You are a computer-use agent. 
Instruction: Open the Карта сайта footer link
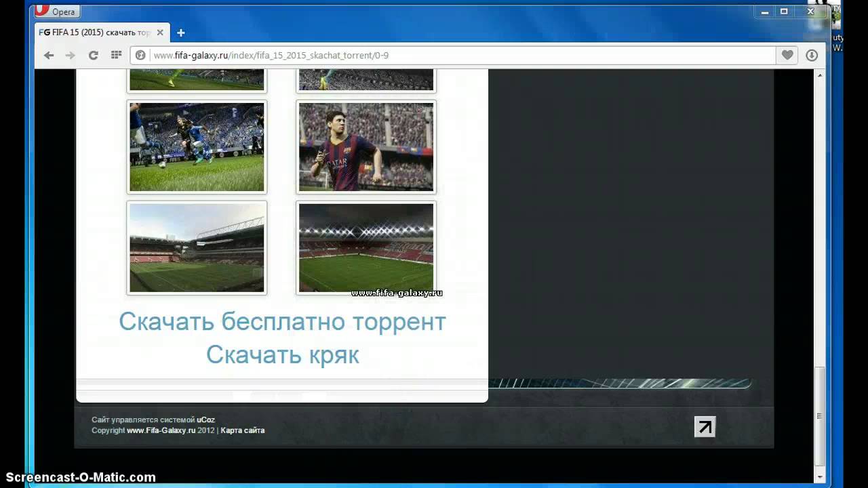pos(243,431)
